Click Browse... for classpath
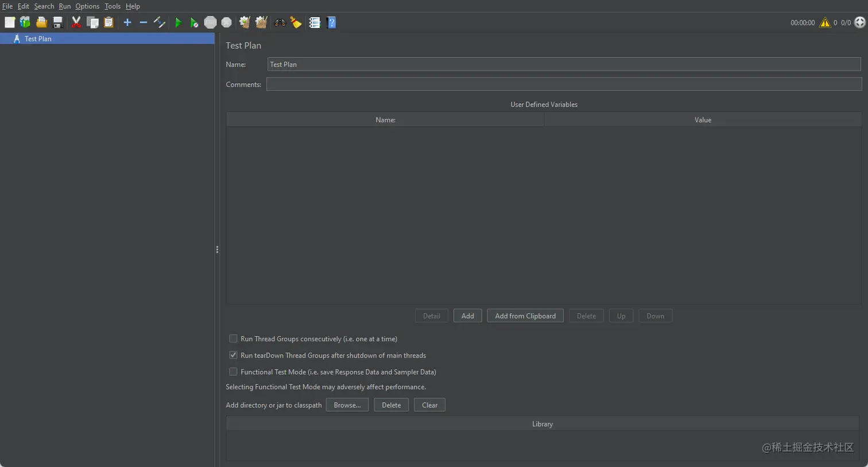The image size is (868, 467). click(x=347, y=405)
